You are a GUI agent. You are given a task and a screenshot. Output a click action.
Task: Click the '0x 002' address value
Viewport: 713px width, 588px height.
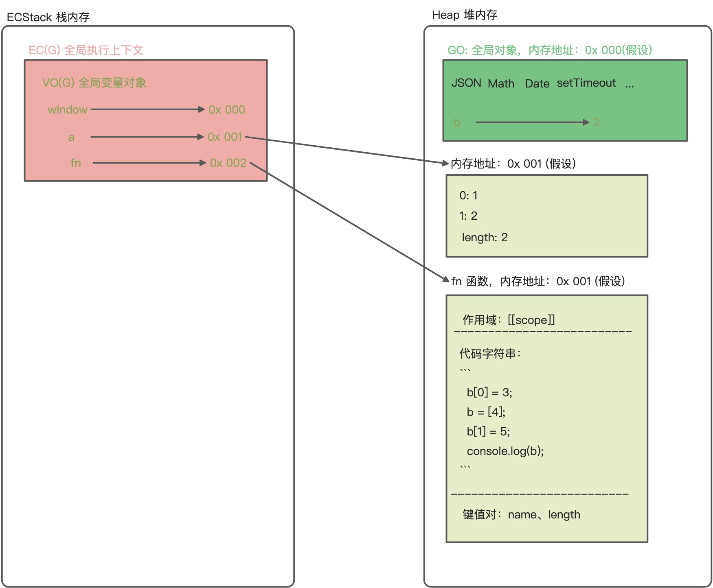tap(228, 163)
